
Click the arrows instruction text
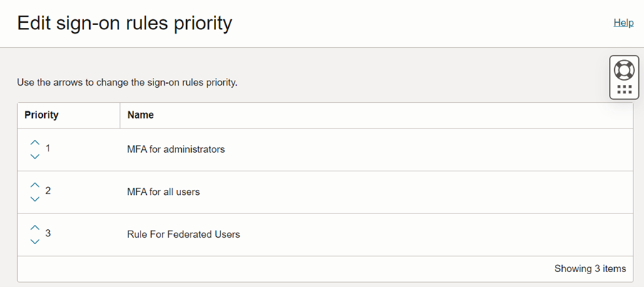coord(127,82)
